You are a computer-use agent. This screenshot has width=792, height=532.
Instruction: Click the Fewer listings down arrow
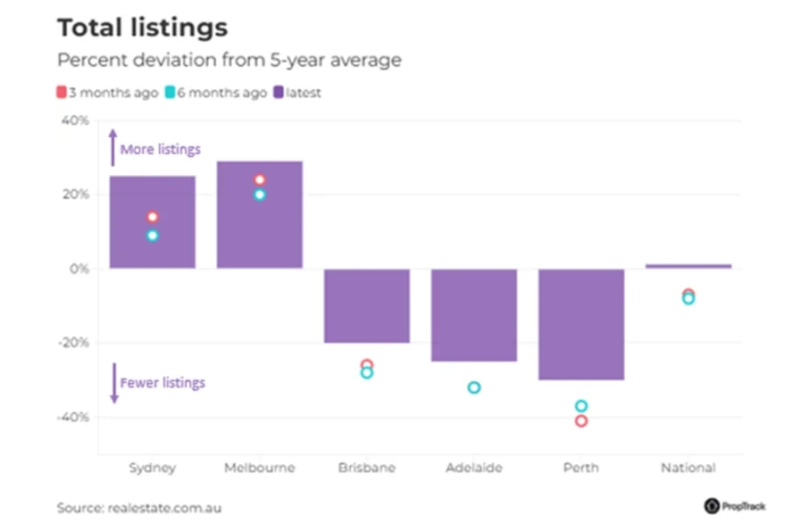coord(113,383)
